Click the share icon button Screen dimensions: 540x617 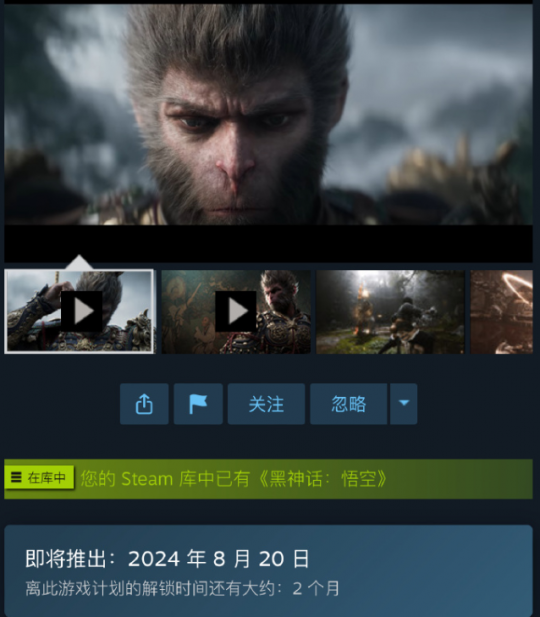click(x=144, y=404)
